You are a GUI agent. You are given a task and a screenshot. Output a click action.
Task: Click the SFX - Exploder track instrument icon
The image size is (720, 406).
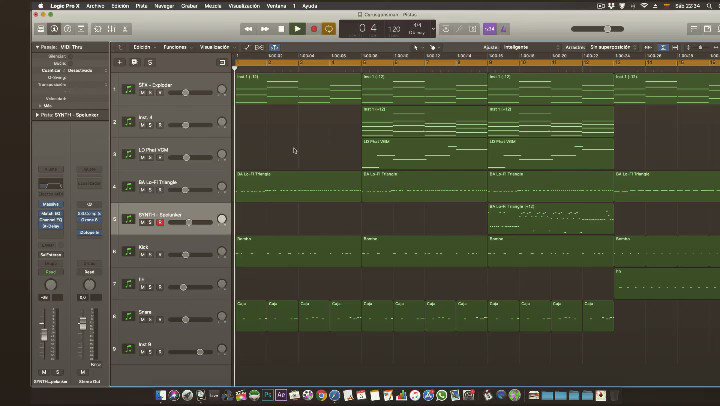pyautogui.click(x=129, y=89)
